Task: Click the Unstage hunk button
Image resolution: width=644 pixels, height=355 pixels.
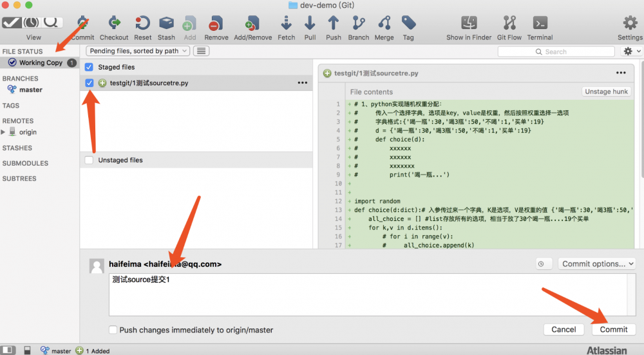Action: click(x=606, y=91)
